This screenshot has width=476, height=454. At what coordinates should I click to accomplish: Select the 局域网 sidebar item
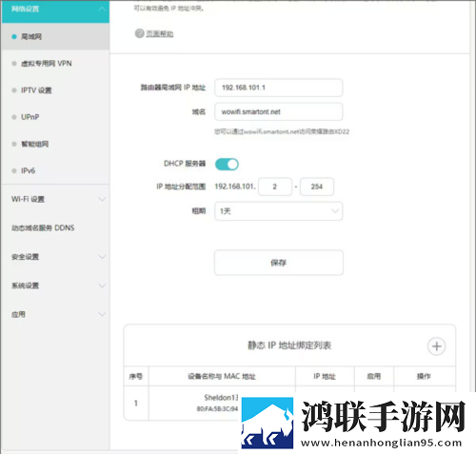coord(55,36)
